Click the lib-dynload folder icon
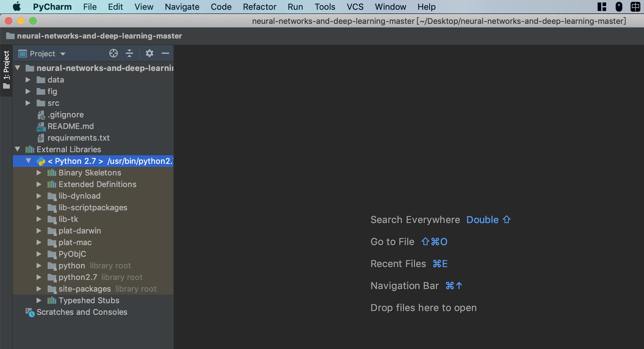The width and height of the screenshot is (644, 349). (x=52, y=196)
